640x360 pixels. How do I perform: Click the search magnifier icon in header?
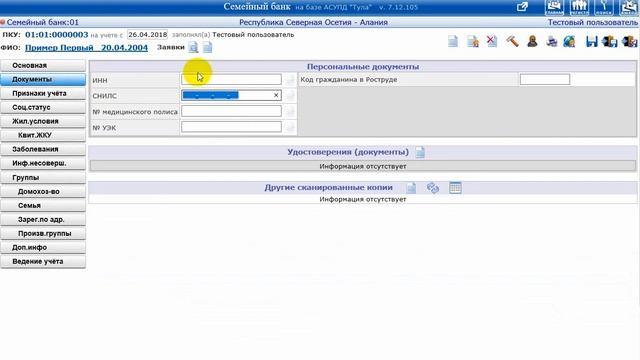point(604,7)
